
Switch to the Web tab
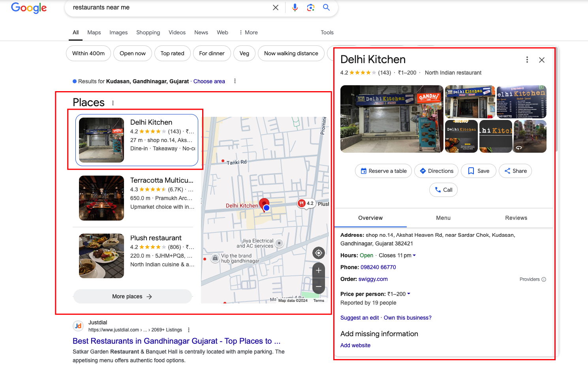222,32
